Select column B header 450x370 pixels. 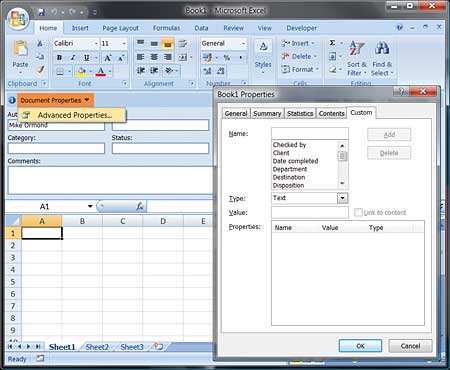click(x=82, y=221)
